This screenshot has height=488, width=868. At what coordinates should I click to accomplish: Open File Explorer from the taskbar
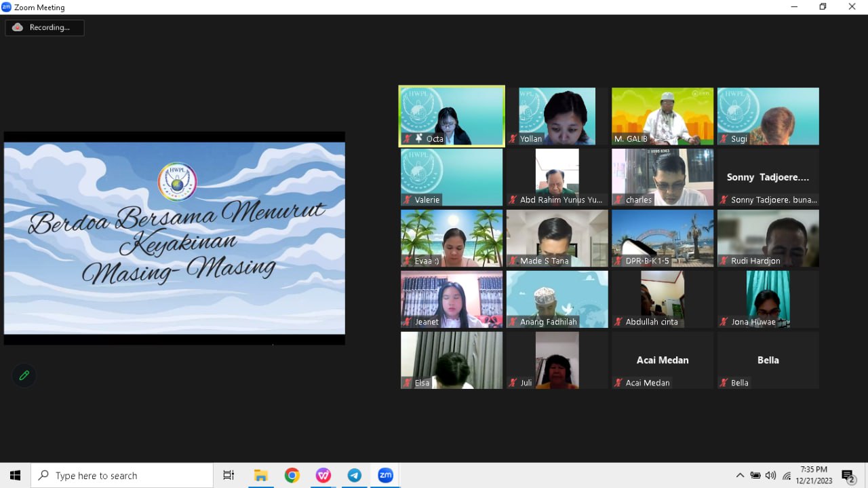tap(260, 475)
